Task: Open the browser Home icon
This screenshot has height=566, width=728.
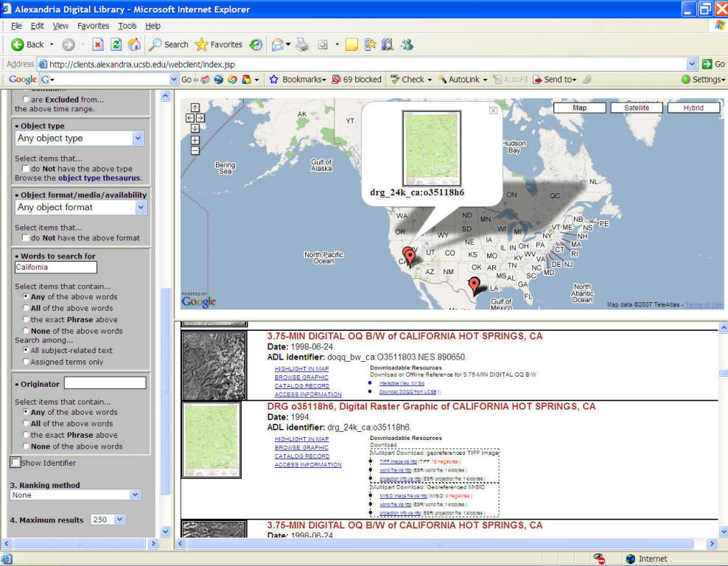Action: [x=135, y=44]
